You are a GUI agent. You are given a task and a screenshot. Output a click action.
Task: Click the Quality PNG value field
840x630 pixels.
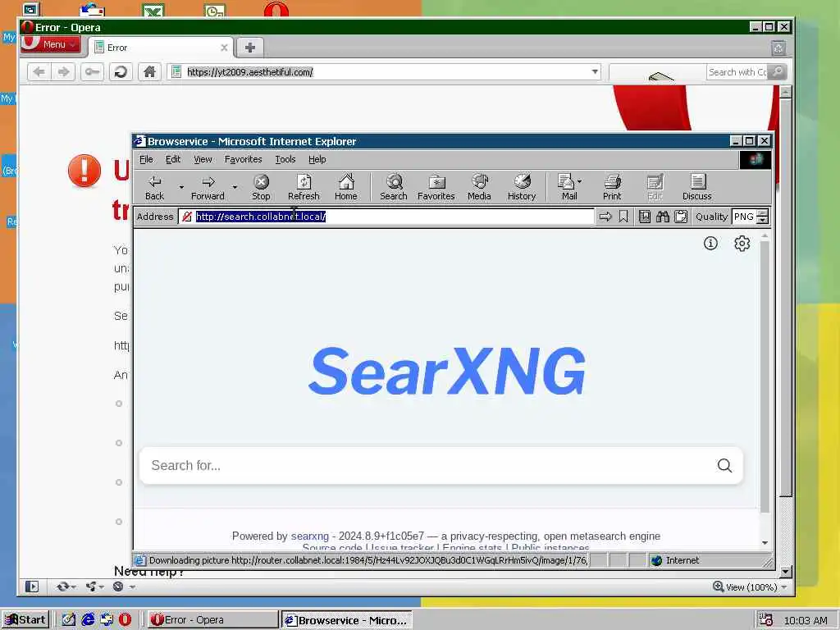(744, 217)
